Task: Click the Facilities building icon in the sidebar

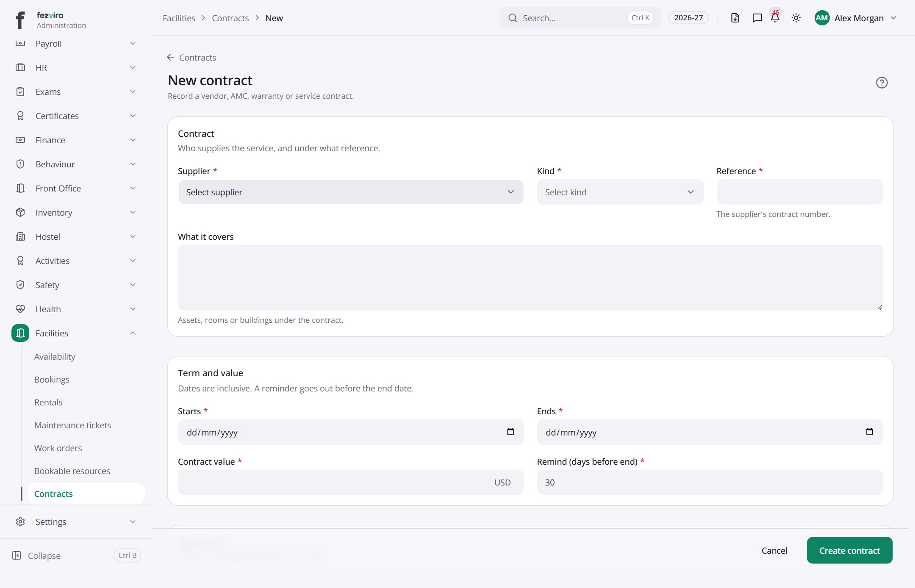Action: pyautogui.click(x=20, y=333)
